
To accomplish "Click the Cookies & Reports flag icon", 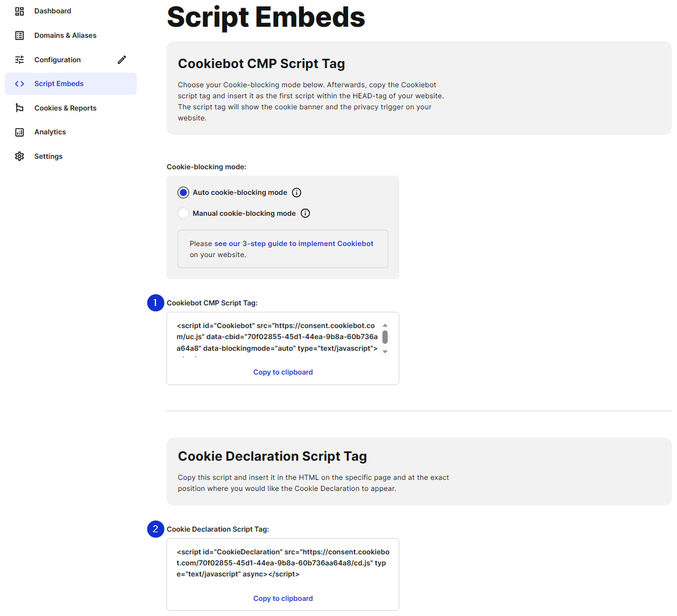I will click(19, 108).
